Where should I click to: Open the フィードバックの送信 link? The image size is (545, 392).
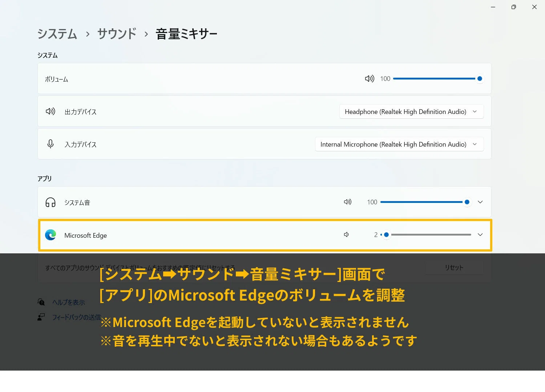tap(76, 317)
